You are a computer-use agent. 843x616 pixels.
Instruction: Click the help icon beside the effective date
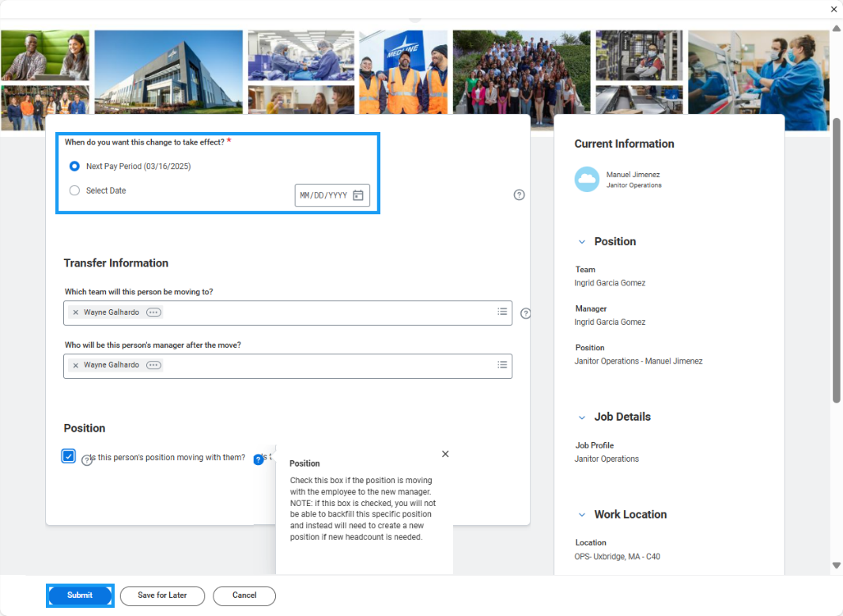pyautogui.click(x=519, y=195)
